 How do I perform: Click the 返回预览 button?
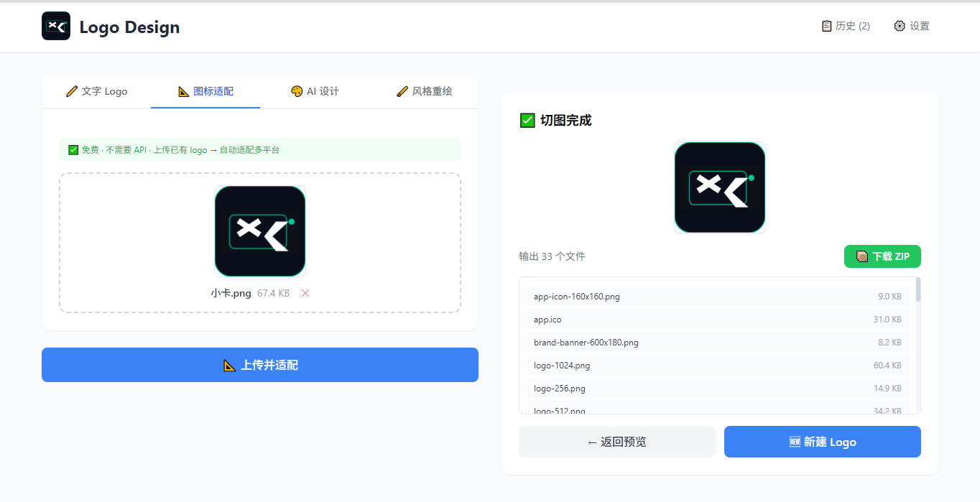click(x=617, y=442)
